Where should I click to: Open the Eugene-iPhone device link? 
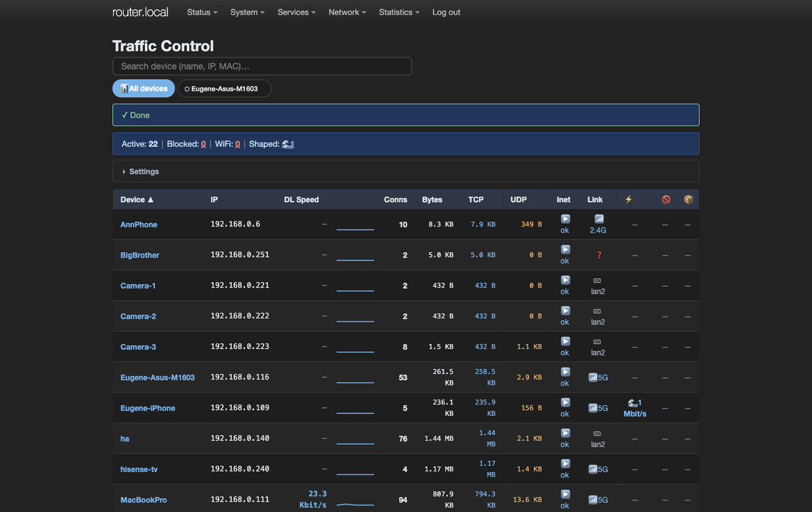(x=148, y=408)
